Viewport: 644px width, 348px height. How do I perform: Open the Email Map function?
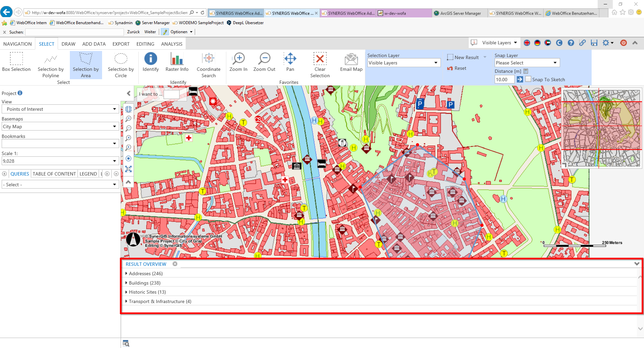351,64
